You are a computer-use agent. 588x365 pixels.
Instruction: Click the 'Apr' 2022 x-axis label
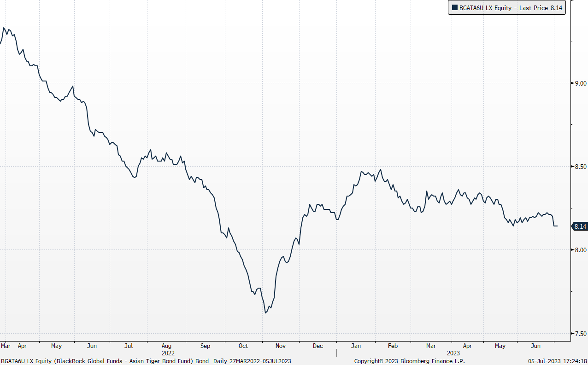pos(22,346)
